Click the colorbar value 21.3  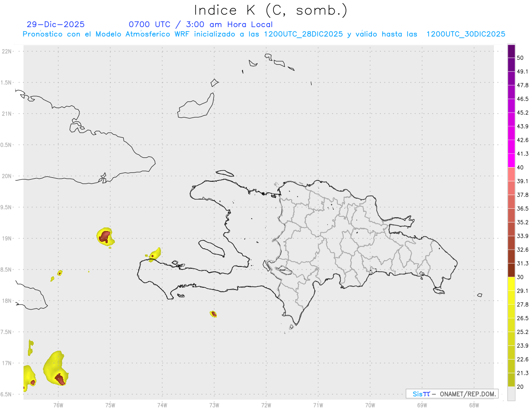pyautogui.click(x=523, y=373)
